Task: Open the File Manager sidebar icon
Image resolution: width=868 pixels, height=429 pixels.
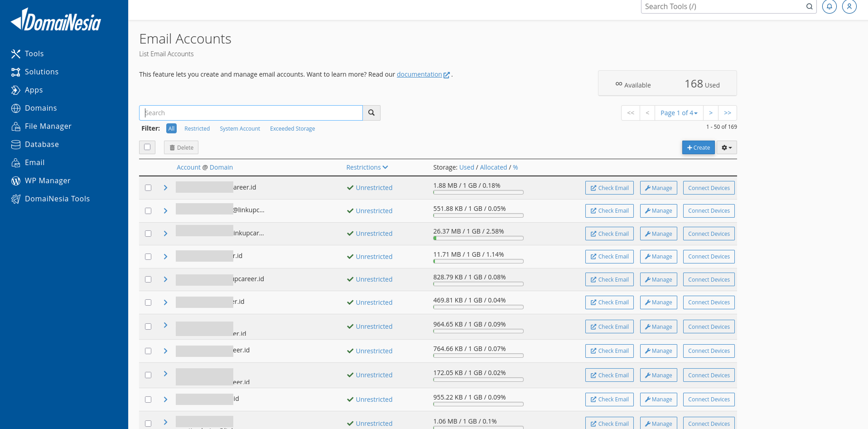Action: coord(16,127)
